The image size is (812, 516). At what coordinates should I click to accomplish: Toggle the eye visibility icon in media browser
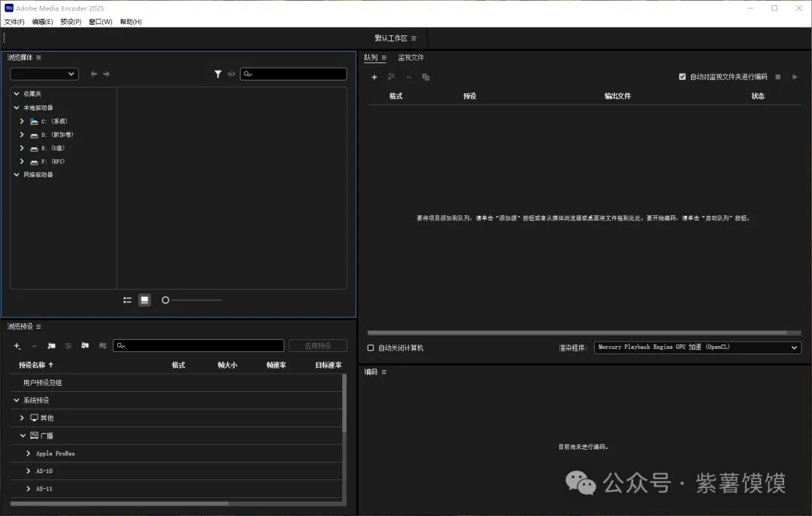[232, 74]
